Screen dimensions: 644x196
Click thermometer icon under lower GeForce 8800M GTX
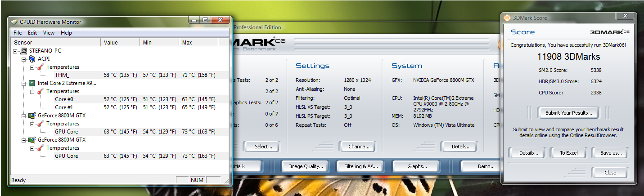click(41, 148)
